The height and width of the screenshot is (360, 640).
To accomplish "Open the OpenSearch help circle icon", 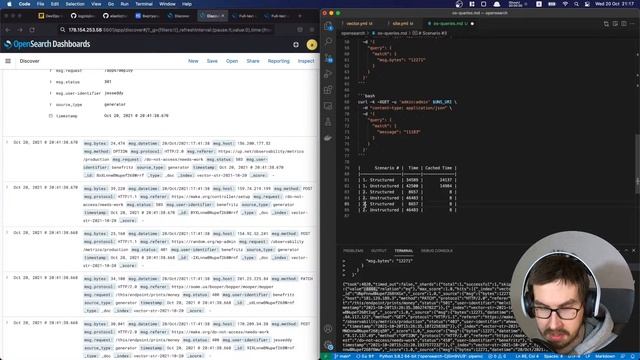I will [x=296, y=44].
